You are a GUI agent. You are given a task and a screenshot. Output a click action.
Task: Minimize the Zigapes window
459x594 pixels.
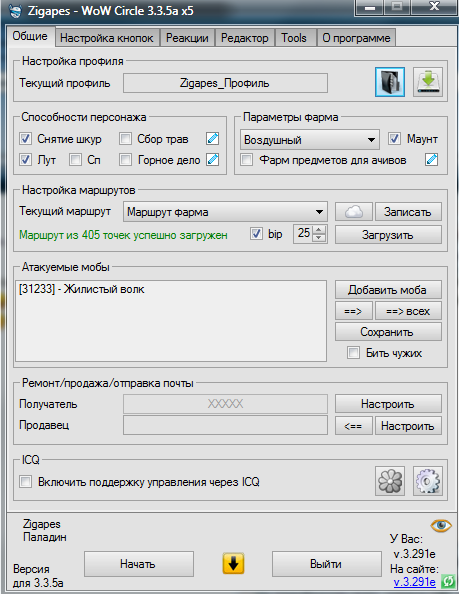(x=370, y=8)
